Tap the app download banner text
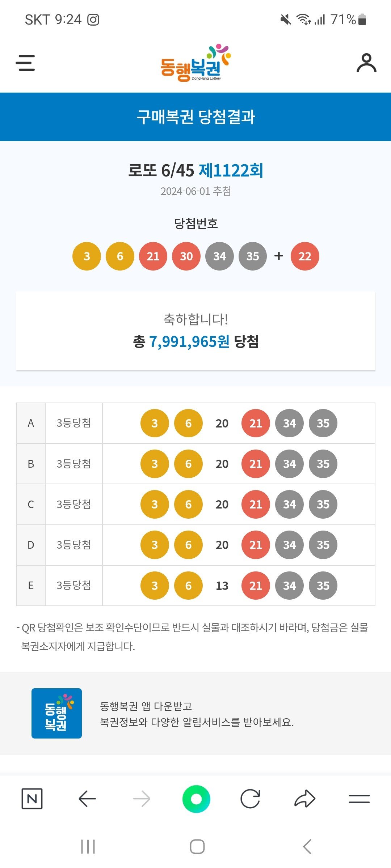391x868 pixels. point(197,714)
